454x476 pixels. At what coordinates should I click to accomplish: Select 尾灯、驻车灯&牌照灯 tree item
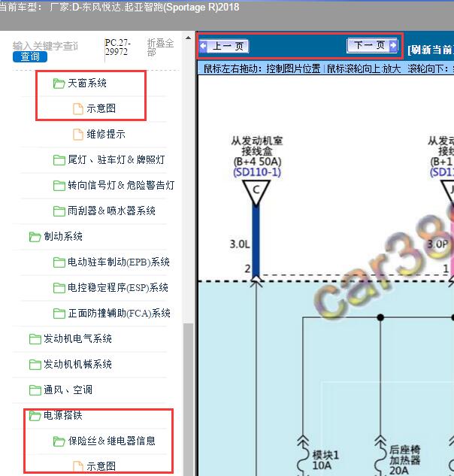tap(117, 159)
